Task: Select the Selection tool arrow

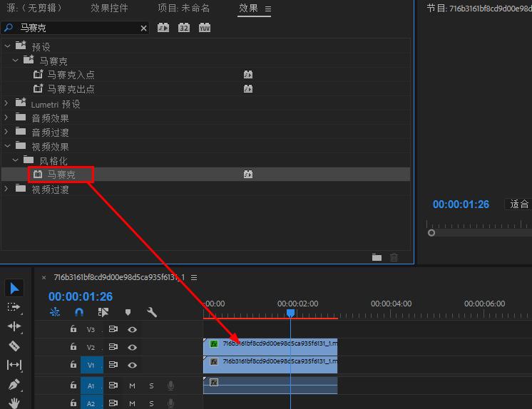Action: (x=15, y=288)
